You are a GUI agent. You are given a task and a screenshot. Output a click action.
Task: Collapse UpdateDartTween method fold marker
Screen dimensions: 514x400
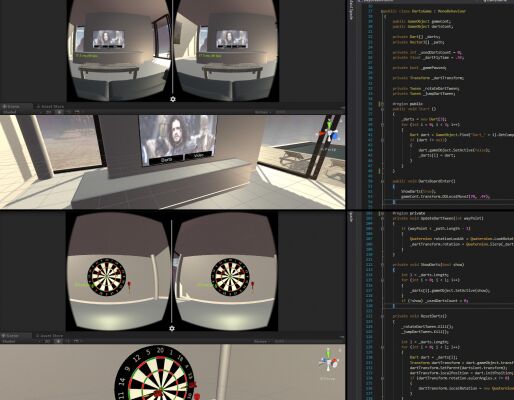(x=382, y=218)
